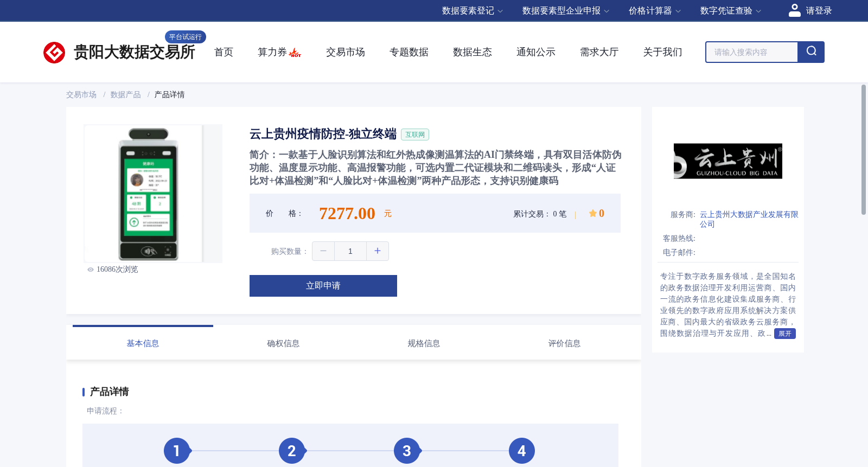Go to 首页 in main navigation

(x=224, y=52)
